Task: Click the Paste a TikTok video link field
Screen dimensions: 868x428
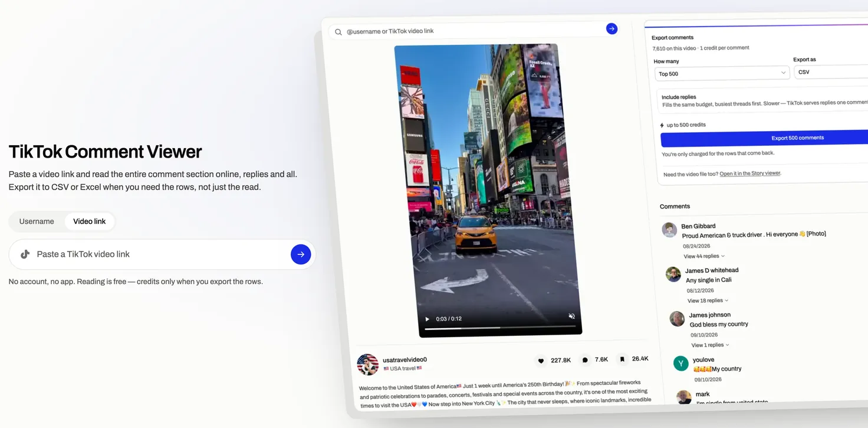Action: point(162,254)
